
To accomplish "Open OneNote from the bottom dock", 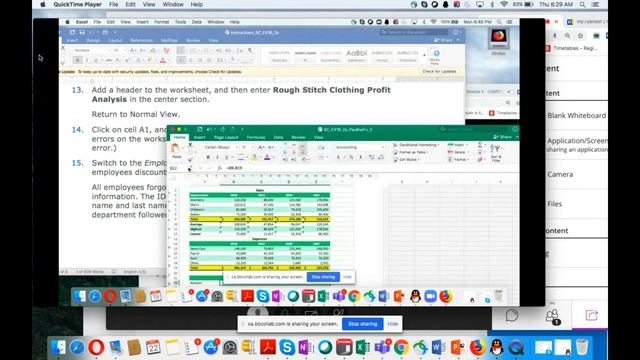I will 305,347.
